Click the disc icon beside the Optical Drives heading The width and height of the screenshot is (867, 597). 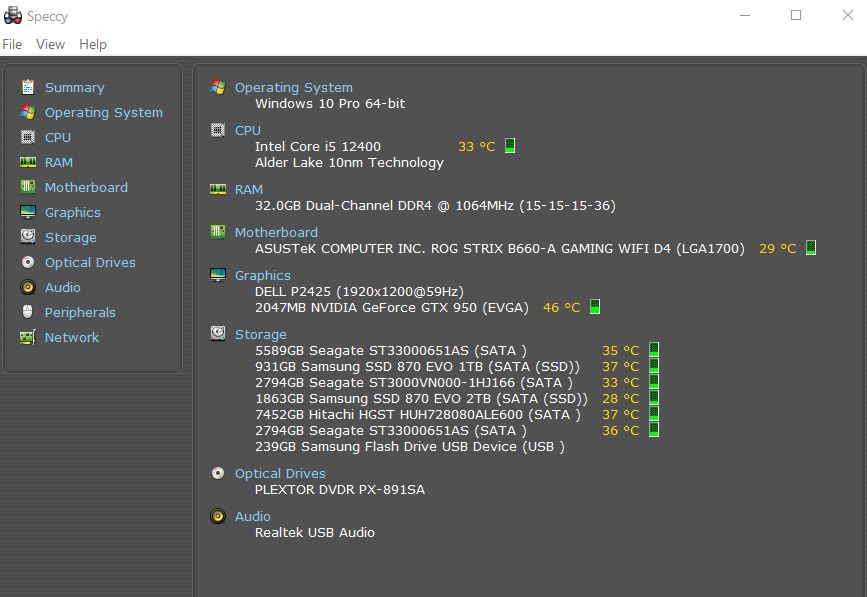218,473
